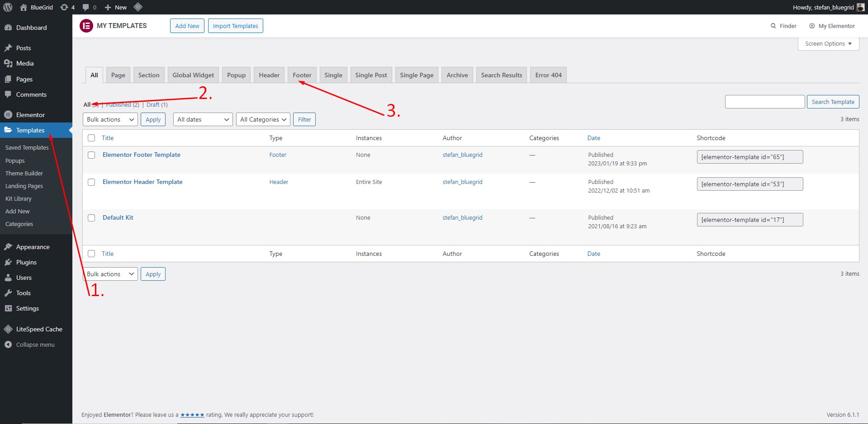Click the Search Template button
Viewport: 868px width, 424px height.
pyautogui.click(x=833, y=102)
